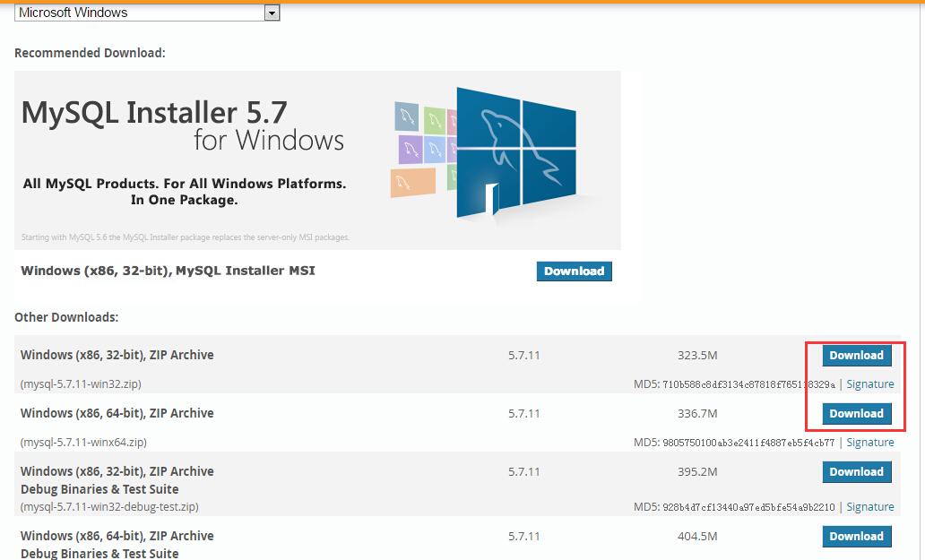Open Signature link for mysql-5.7.11-win32.zip
925x560 pixels.
pyautogui.click(x=870, y=384)
